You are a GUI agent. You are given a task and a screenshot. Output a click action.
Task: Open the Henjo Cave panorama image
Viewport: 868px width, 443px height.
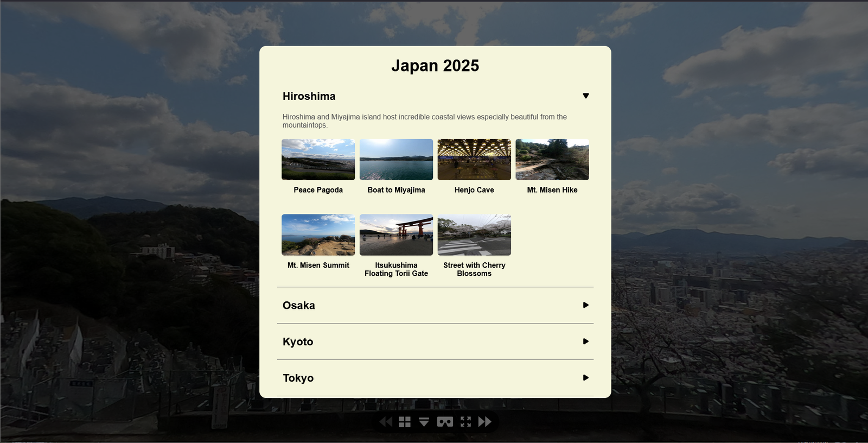coord(474,160)
